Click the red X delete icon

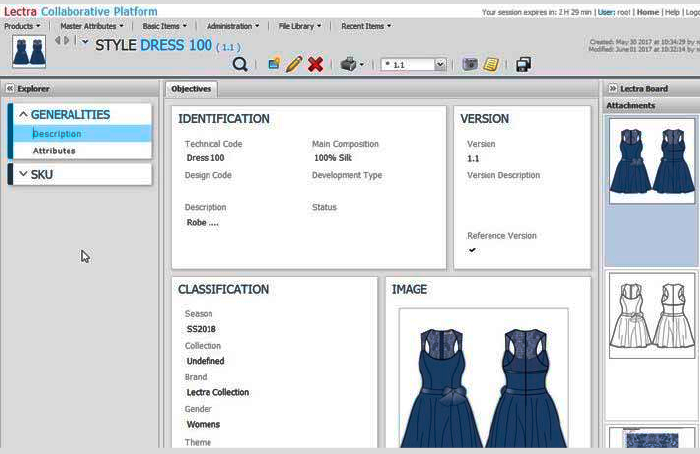coord(315,65)
